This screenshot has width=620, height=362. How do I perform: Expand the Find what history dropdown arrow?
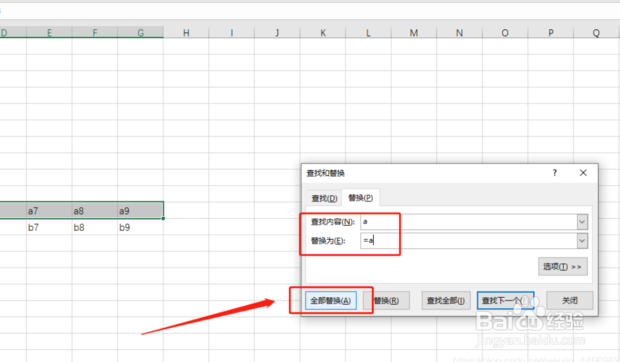[582, 222]
